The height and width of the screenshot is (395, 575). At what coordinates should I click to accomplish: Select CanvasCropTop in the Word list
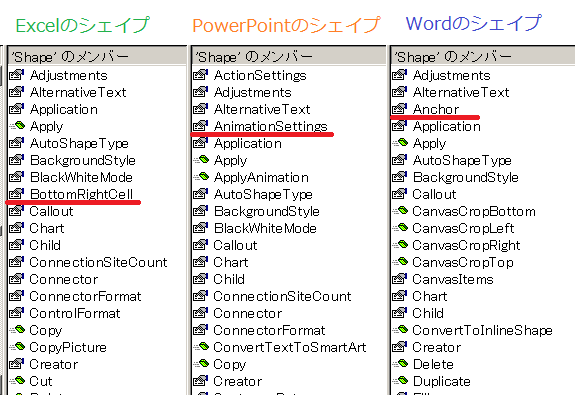pyautogui.click(x=463, y=262)
